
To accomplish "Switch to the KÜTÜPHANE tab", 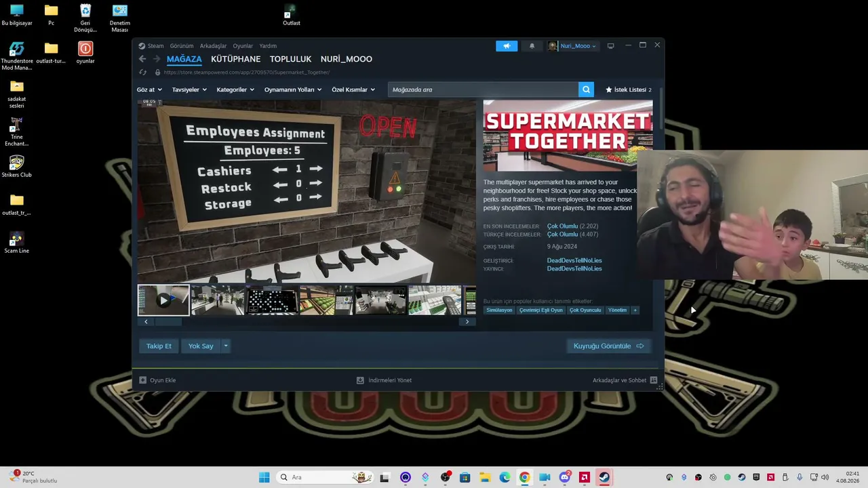I will tap(236, 59).
